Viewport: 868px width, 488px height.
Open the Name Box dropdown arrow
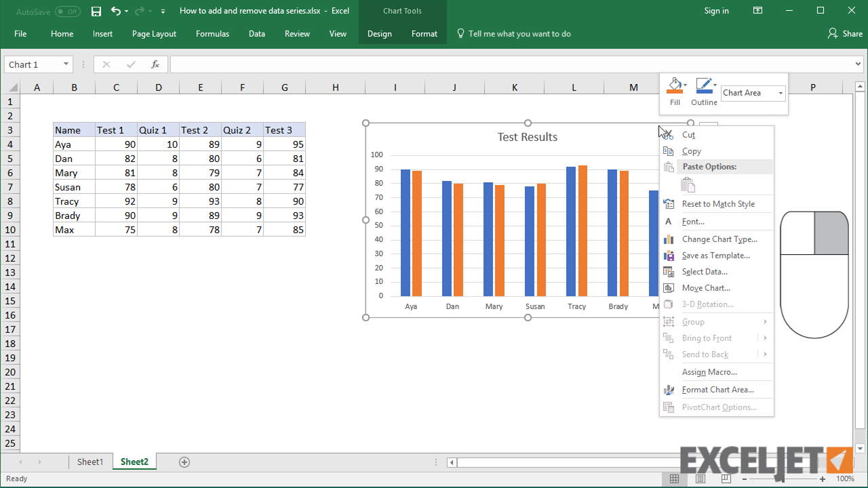pyautogui.click(x=66, y=64)
